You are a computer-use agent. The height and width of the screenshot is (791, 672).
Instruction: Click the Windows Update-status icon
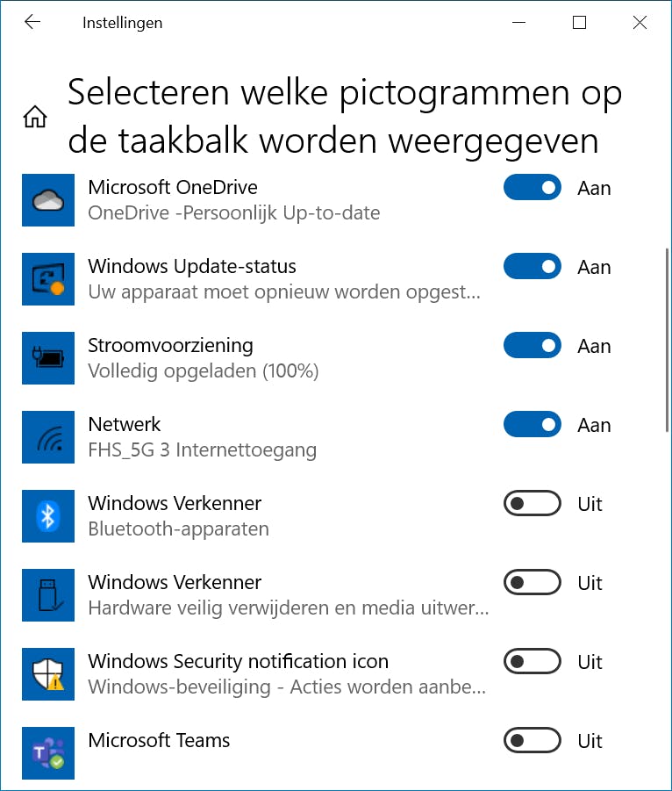[48, 279]
